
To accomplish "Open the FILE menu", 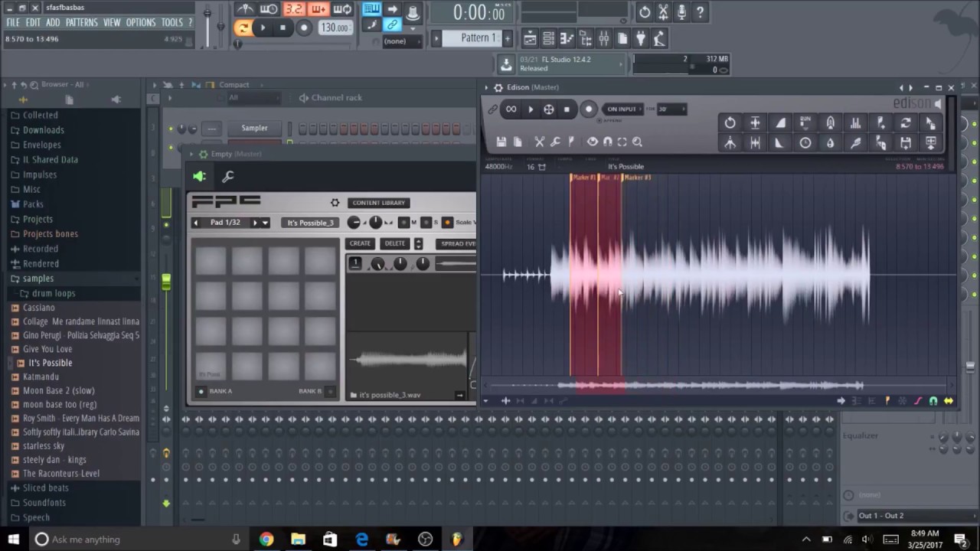I will pos(13,23).
